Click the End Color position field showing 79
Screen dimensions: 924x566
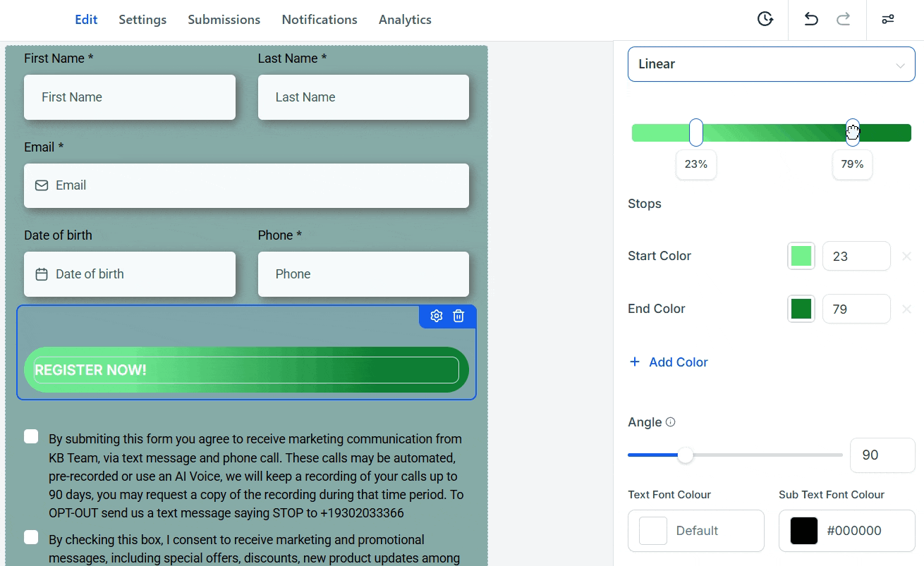[x=856, y=309]
